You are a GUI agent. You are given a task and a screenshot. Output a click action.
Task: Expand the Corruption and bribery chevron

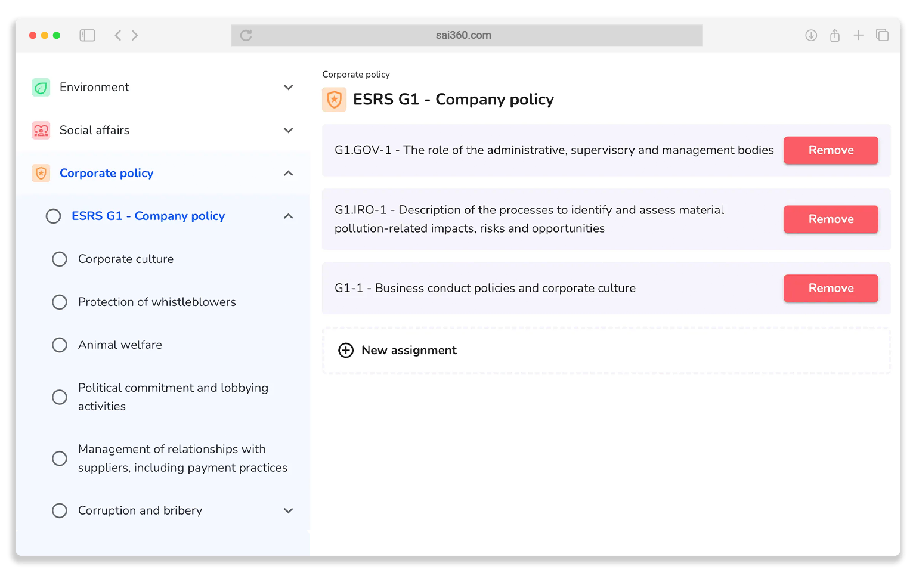(289, 511)
